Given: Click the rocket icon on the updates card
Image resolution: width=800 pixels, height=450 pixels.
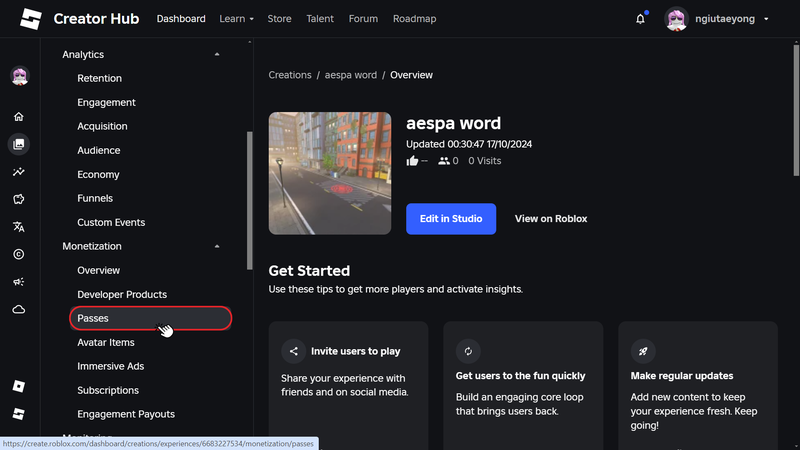Looking at the screenshot, I should (x=643, y=351).
